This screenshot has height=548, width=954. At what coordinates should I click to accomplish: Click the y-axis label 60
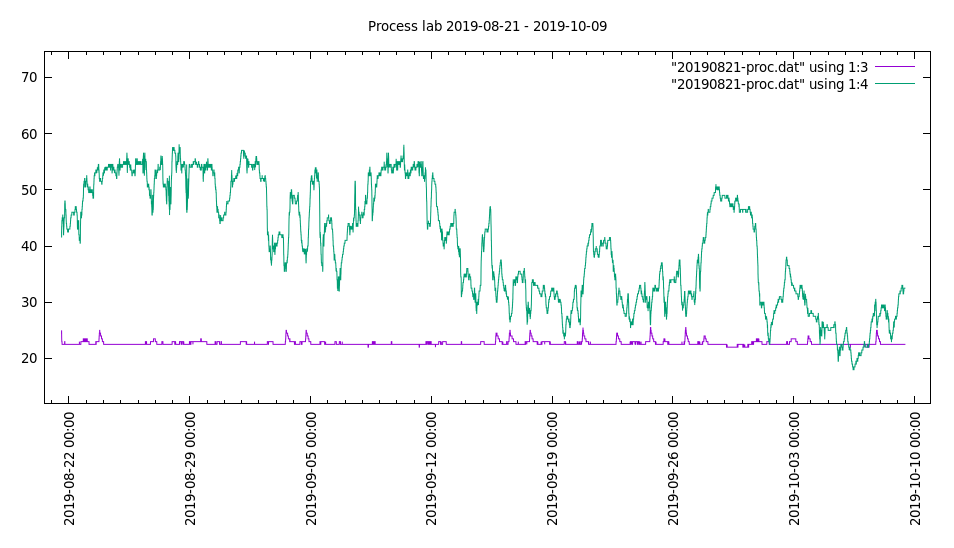click(29, 134)
